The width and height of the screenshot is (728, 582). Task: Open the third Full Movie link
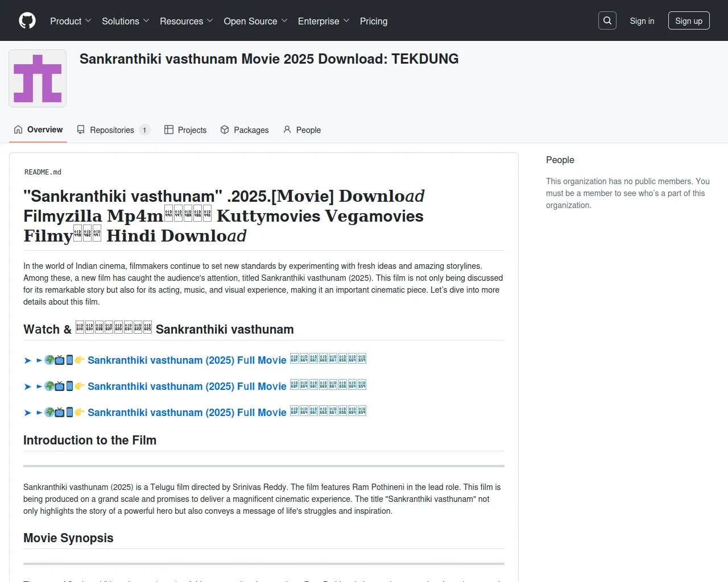(x=187, y=413)
